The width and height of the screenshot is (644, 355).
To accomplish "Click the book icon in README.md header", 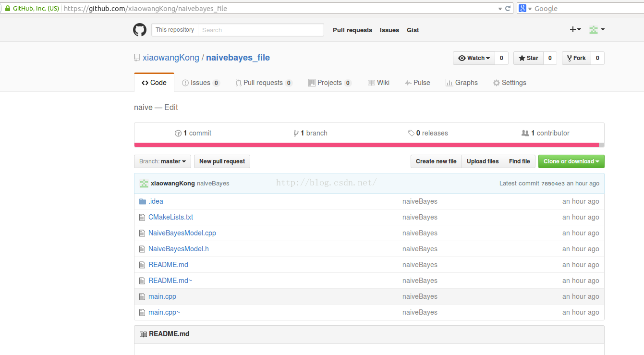I will click(x=143, y=334).
